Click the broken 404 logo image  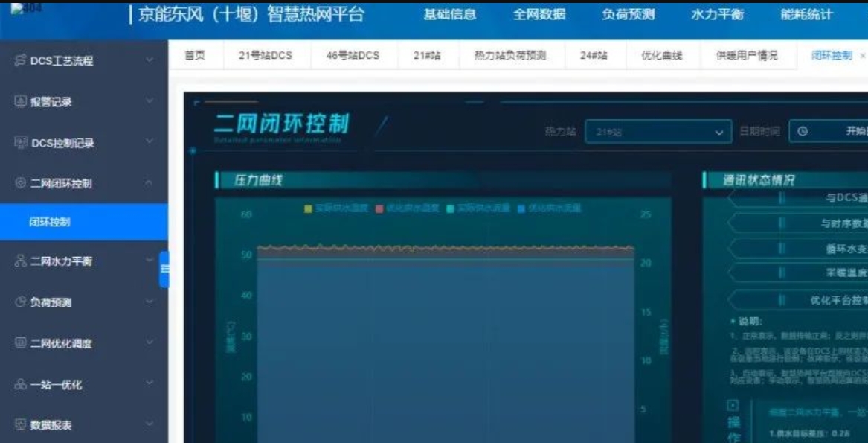[x=25, y=9]
